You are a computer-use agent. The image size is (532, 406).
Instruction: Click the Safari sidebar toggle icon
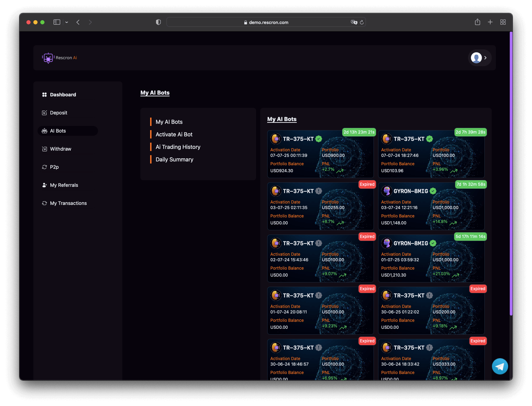(x=57, y=22)
